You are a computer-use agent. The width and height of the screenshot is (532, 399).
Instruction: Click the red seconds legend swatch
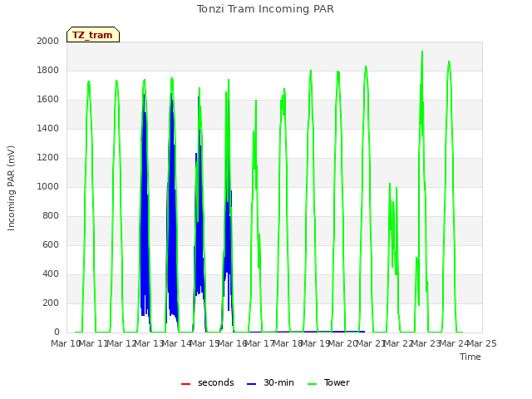point(185,384)
